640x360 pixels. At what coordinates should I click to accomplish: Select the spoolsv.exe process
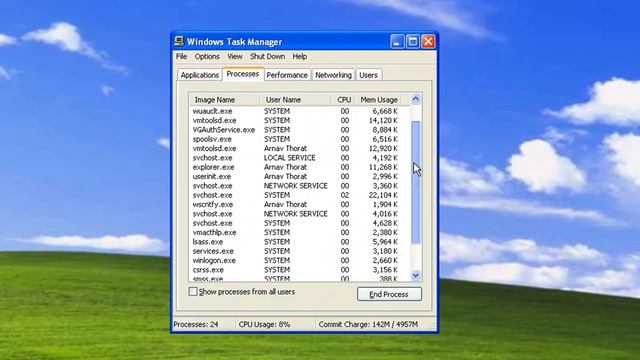click(x=299, y=139)
